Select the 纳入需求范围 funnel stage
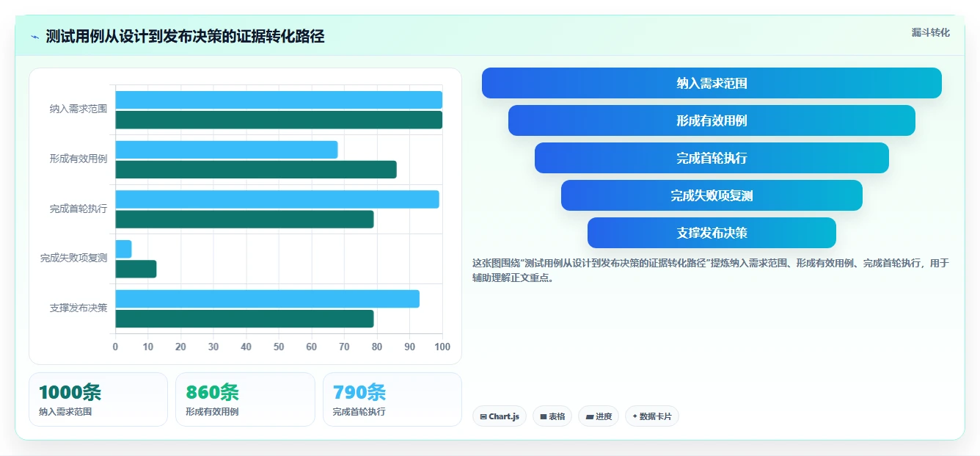Screen dimensions: 980x456 [712, 83]
